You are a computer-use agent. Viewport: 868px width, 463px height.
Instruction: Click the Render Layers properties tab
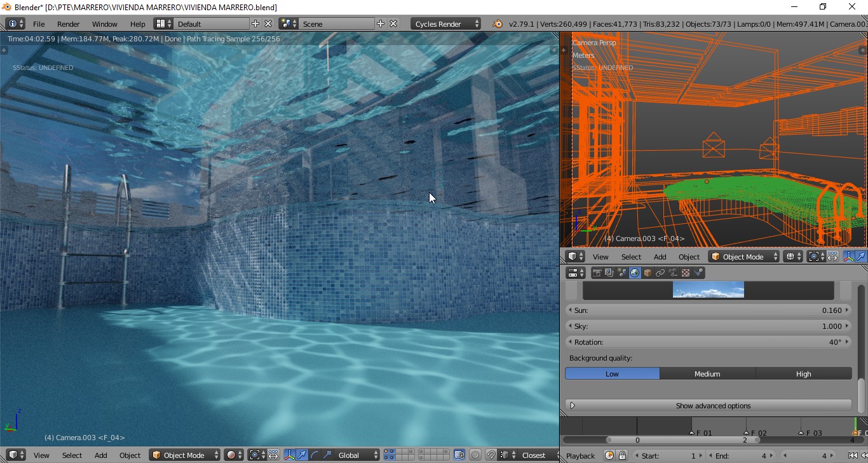click(609, 273)
